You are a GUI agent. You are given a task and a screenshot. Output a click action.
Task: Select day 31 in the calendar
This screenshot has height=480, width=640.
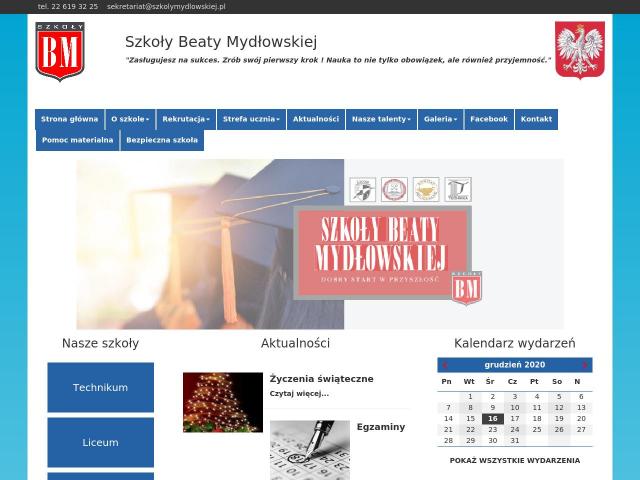pyautogui.click(x=515, y=441)
